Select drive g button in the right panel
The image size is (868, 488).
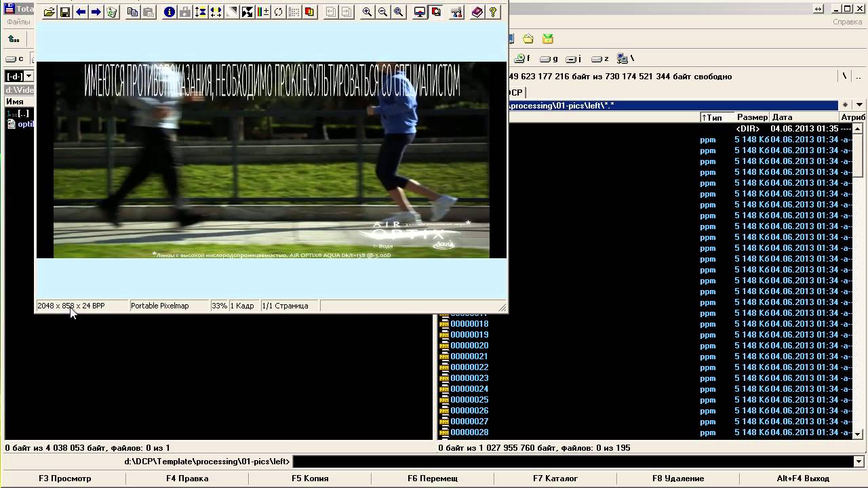(549, 59)
